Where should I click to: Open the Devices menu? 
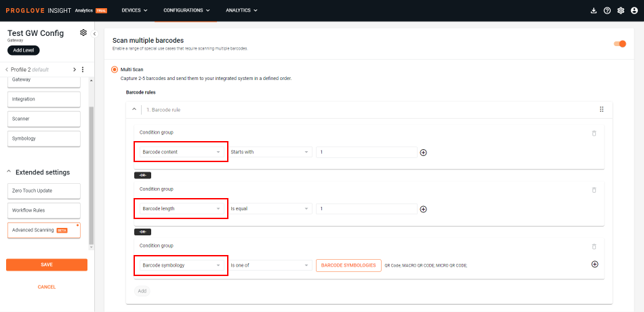[134, 10]
